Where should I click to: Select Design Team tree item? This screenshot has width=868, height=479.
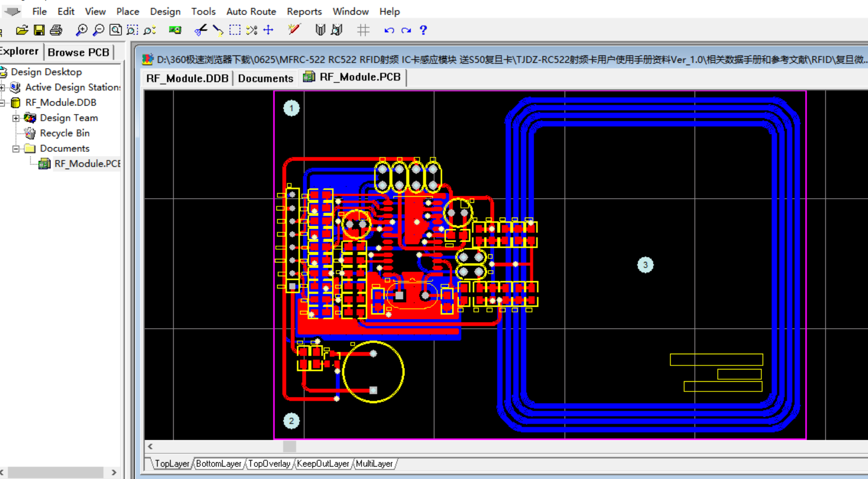pos(69,118)
